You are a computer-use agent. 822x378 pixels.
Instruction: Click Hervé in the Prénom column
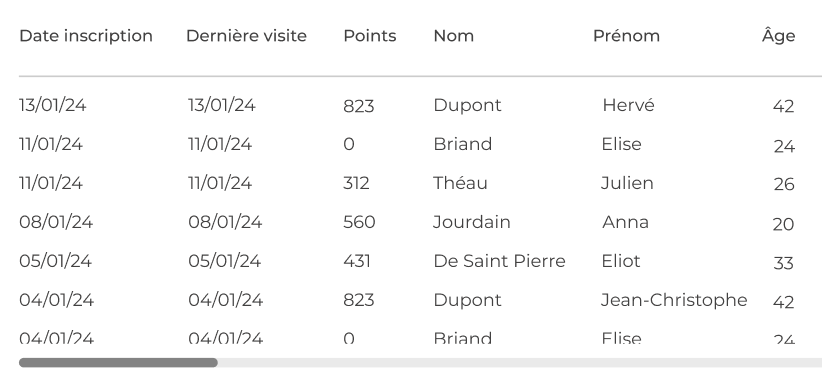(x=628, y=105)
